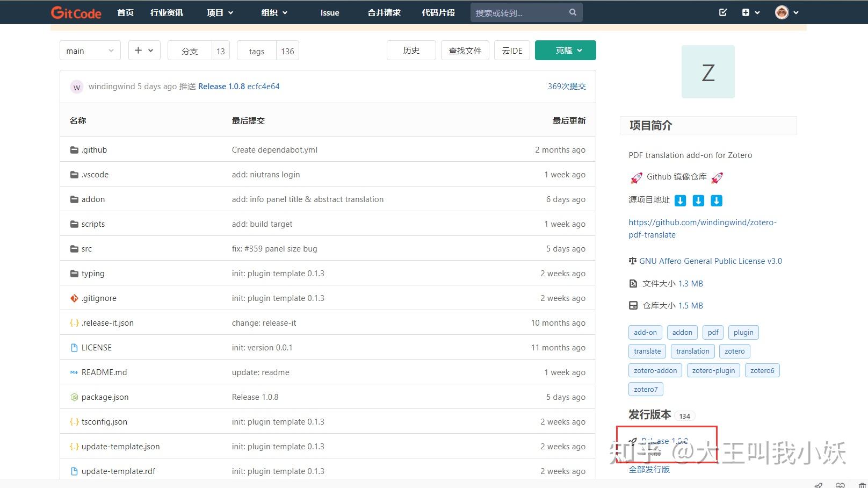The height and width of the screenshot is (488, 868).
Task: Click the typing folder icon
Action: click(x=74, y=274)
